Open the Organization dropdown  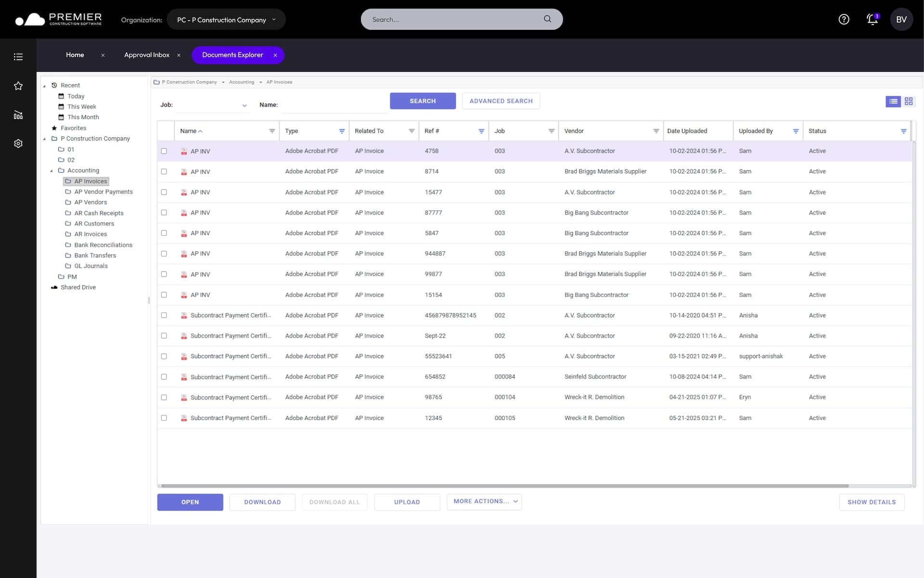click(x=226, y=20)
